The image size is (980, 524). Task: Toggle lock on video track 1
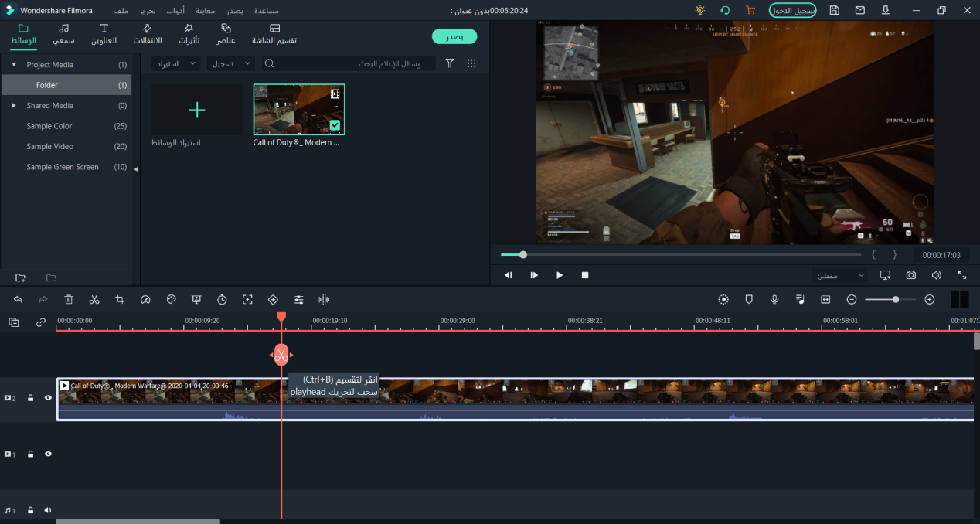31,454
